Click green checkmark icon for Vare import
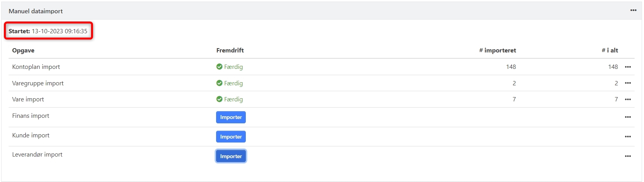This screenshot has width=644, height=182. 219,99
